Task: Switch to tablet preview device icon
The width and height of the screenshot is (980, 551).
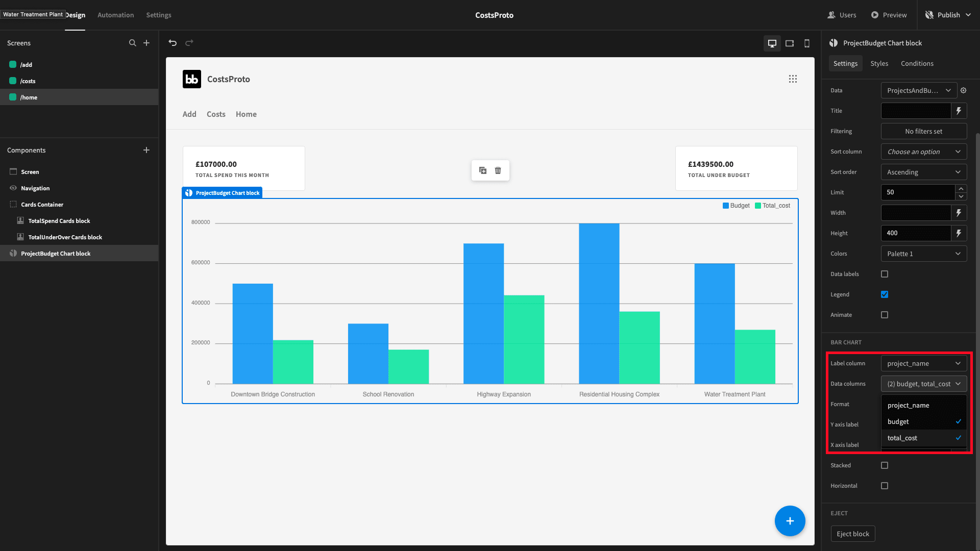Action: coord(790,43)
